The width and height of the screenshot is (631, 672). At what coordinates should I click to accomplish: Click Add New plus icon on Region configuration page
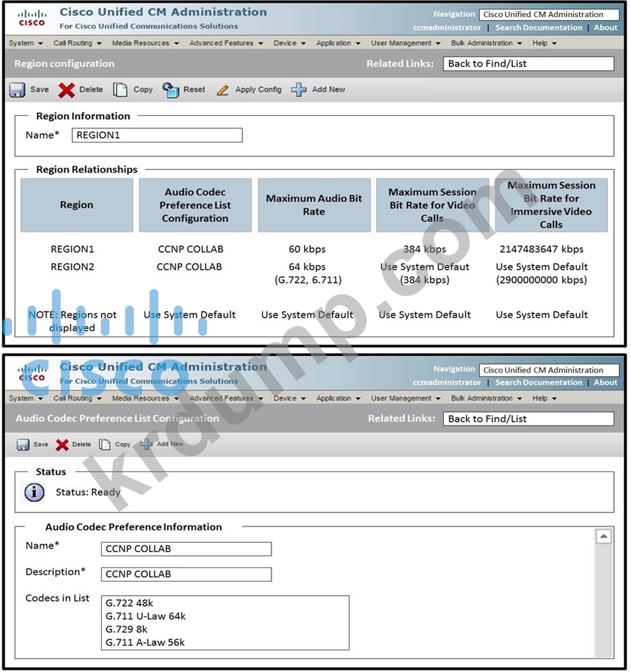299,90
